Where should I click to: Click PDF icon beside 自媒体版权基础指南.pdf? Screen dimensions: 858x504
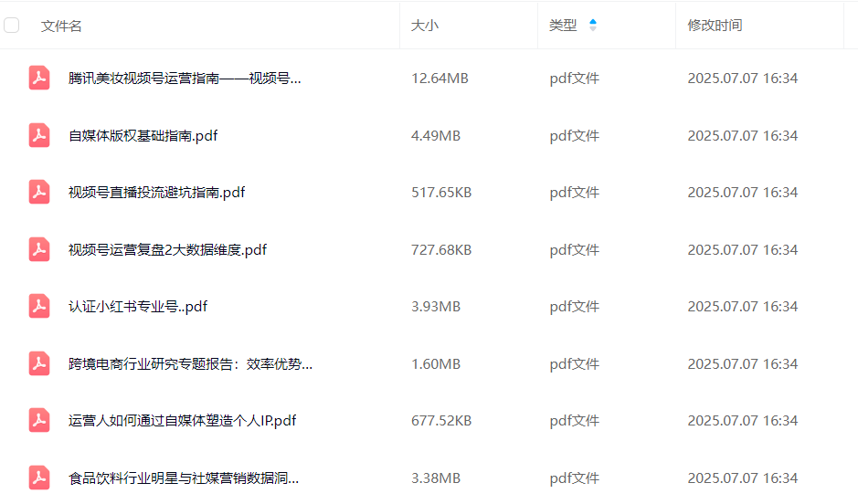tap(39, 136)
